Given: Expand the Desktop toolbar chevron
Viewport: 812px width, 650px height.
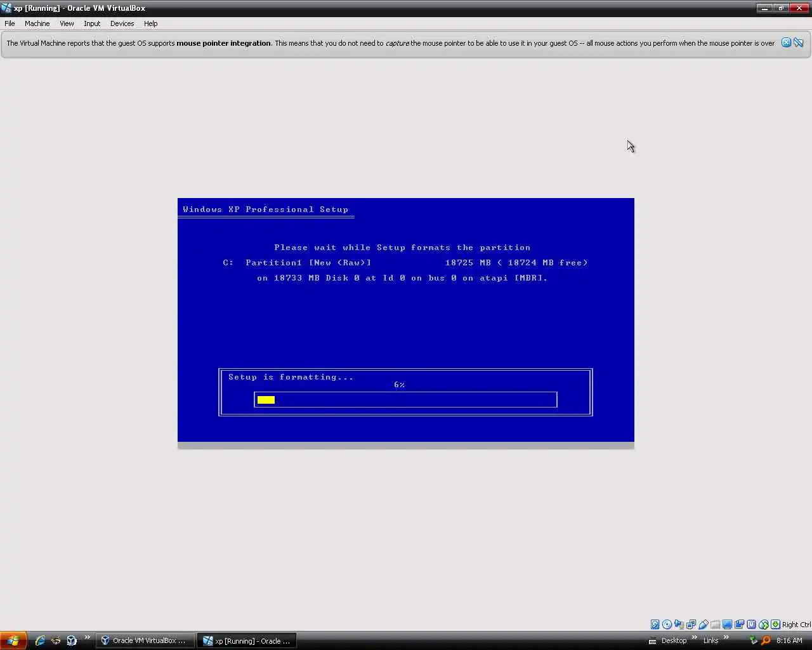Looking at the screenshot, I should coord(694,637).
